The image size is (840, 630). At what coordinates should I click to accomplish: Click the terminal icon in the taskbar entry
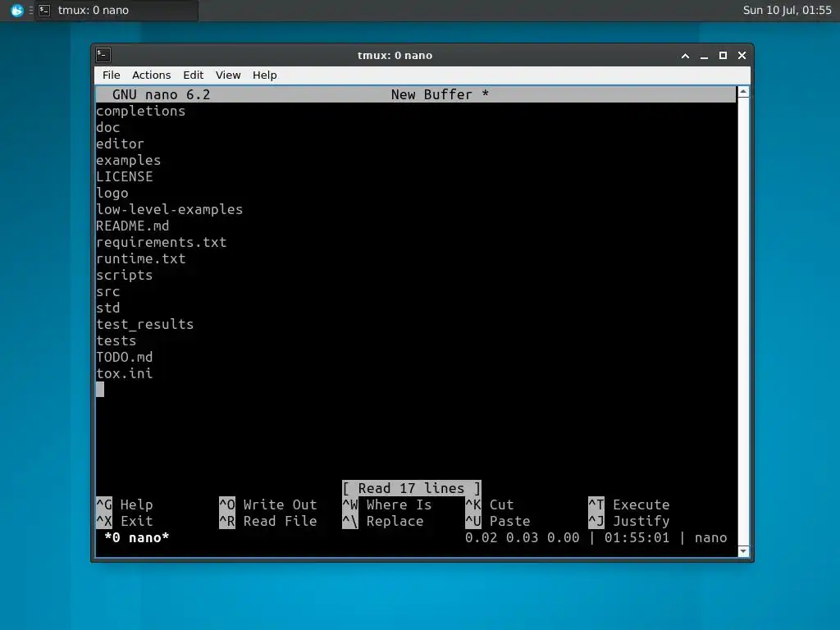click(44, 10)
